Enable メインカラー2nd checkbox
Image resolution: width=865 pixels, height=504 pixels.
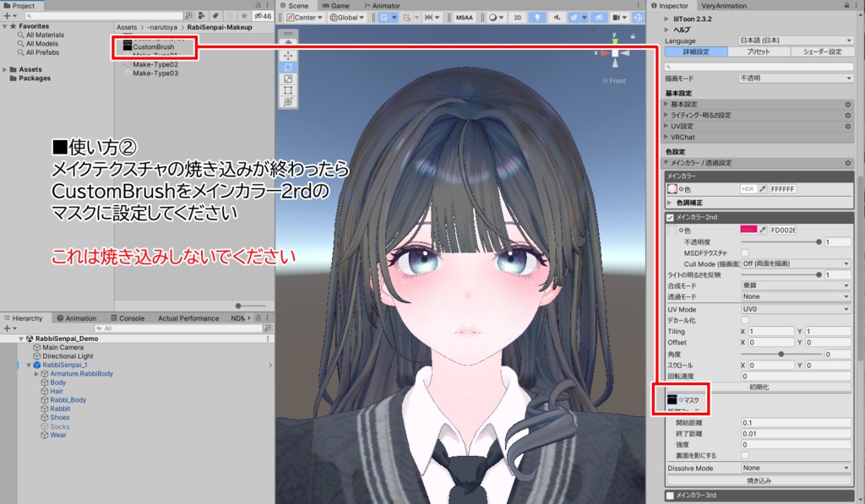pos(670,218)
